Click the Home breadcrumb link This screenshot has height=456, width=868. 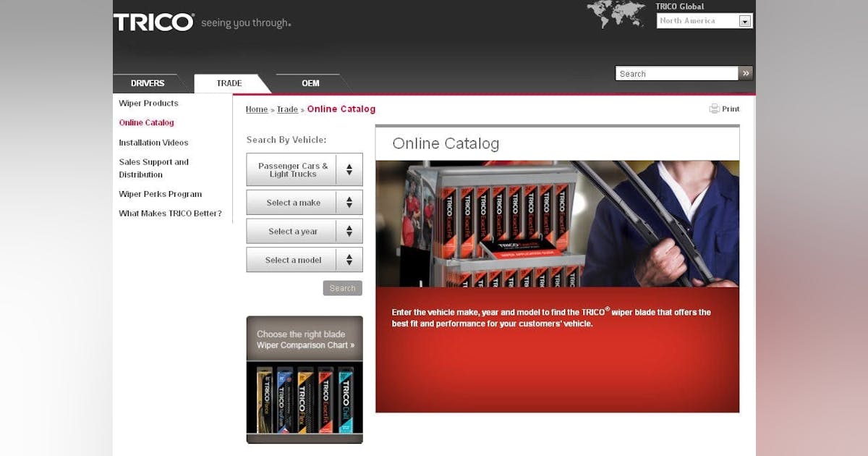tap(257, 109)
